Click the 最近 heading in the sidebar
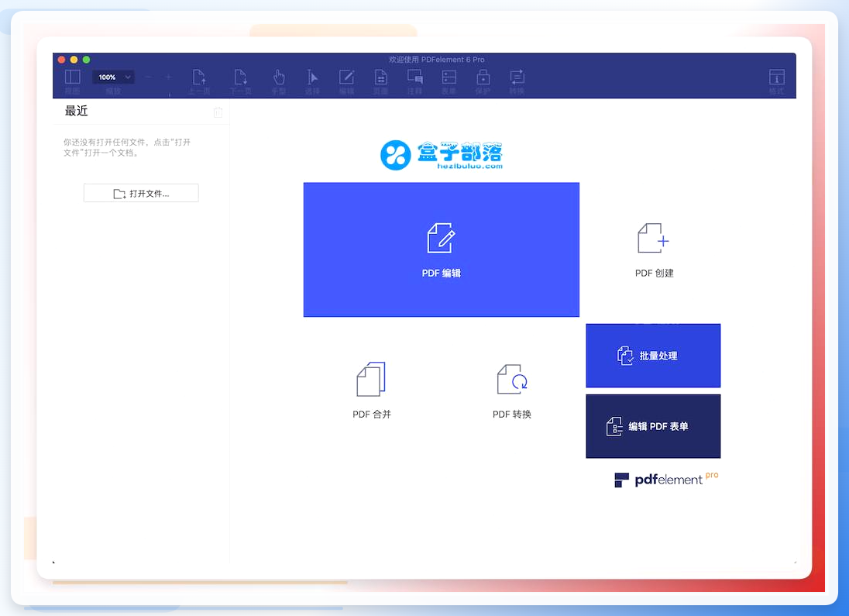Viewport: 849px width, 616px height. pos(77,111)
